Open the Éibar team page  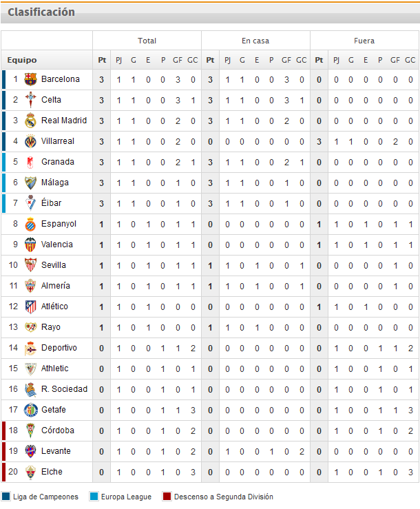(x=52, y=203)
